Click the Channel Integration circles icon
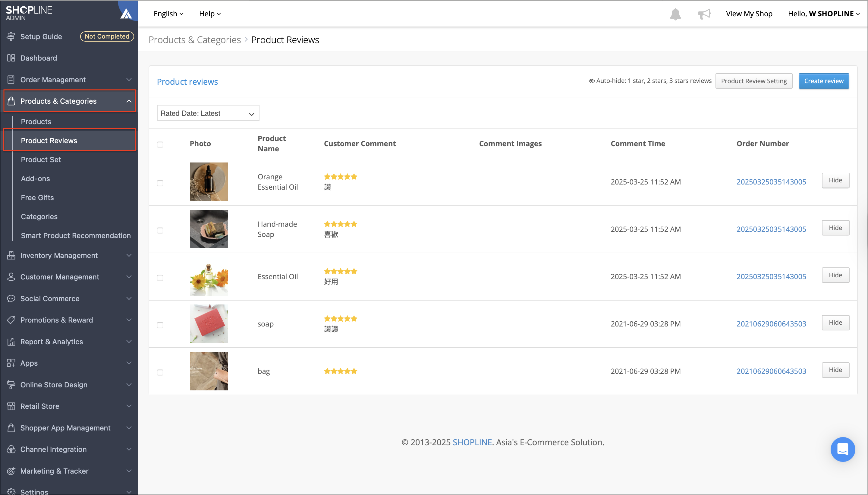This screenshot has width=868, height=495. 11,449
